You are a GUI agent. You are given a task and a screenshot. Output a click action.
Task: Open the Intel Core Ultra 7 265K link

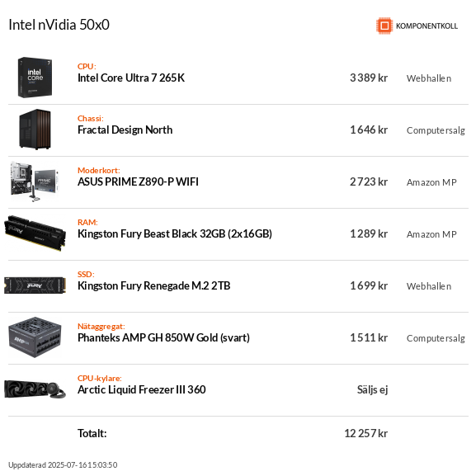coord(131,78)
